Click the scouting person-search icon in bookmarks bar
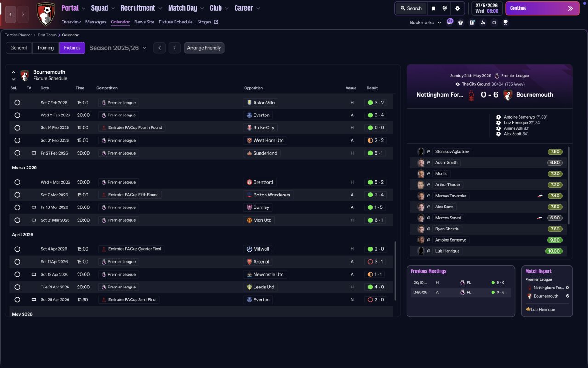 point(483,23)
